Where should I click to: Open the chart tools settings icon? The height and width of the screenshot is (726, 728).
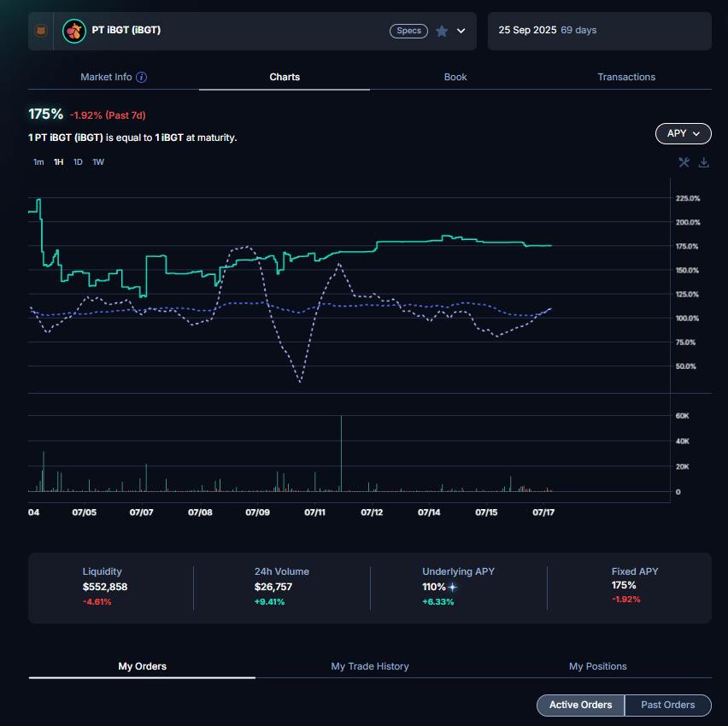[684, 162]
